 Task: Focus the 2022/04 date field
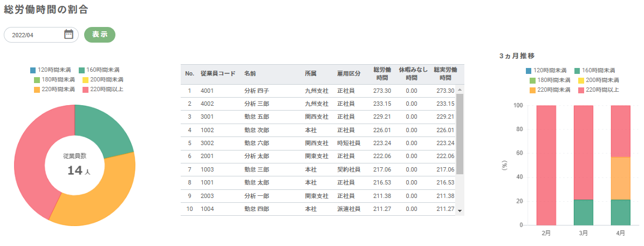[41, 35]
